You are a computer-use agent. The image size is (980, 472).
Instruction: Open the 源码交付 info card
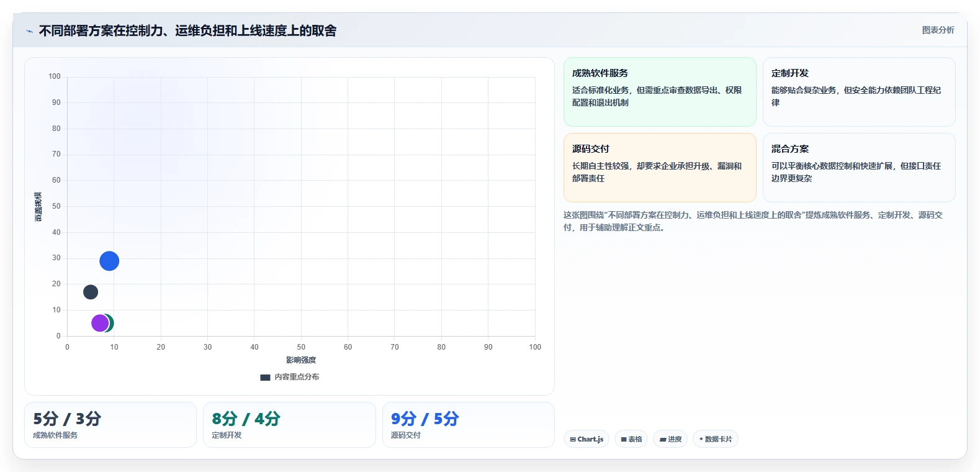pos(660,168)
